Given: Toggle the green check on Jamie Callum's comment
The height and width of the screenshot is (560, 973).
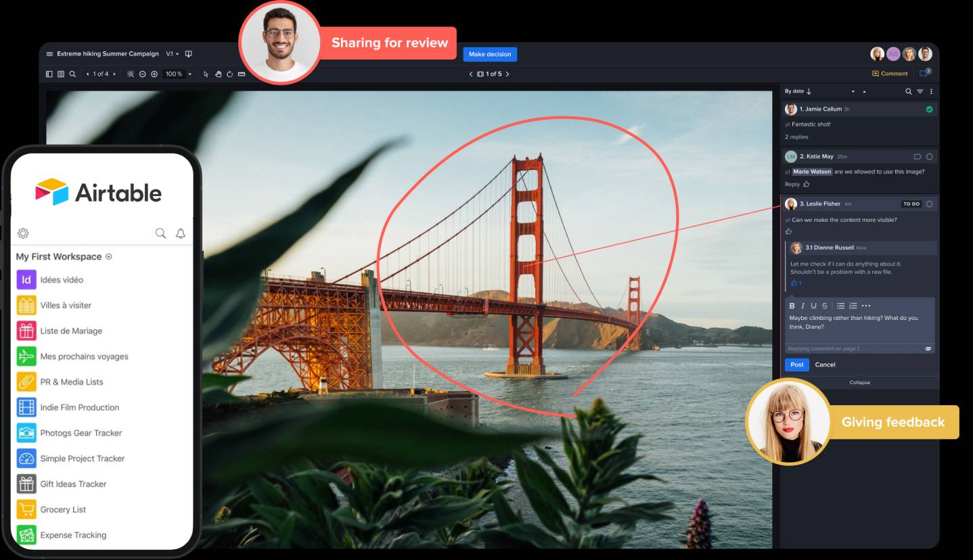Looking at the screenshot, I should (x=929, y=109).
